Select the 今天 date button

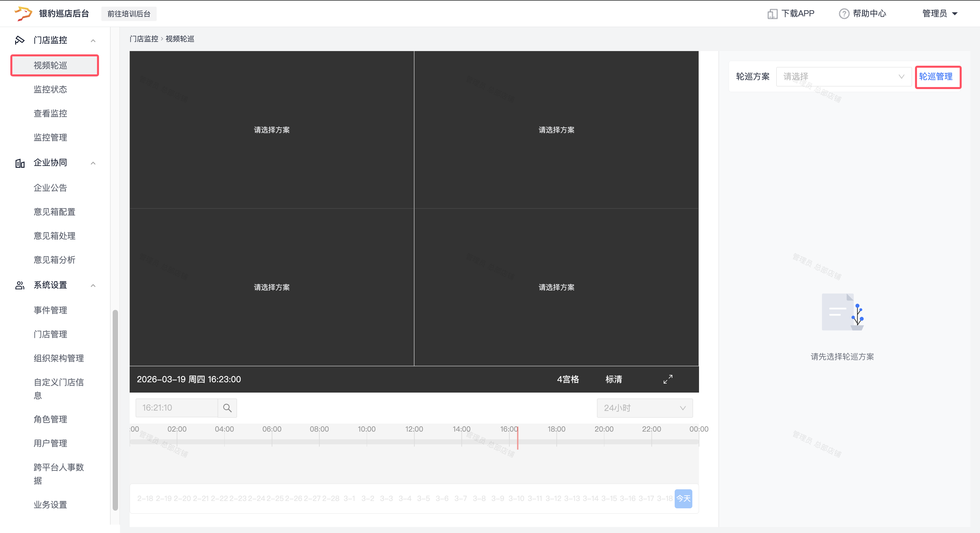(x=683, y=498)
